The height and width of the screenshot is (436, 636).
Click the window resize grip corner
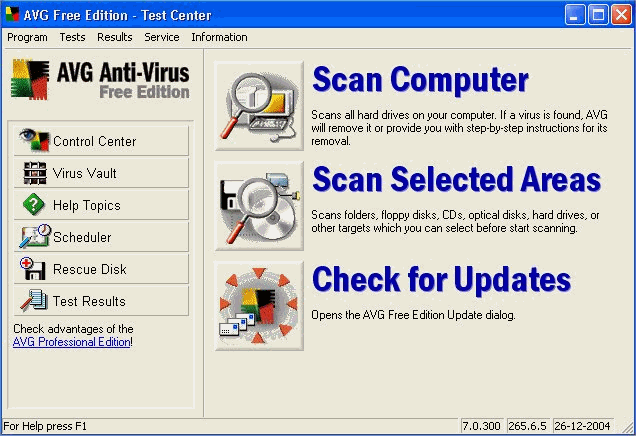[628, 427]
